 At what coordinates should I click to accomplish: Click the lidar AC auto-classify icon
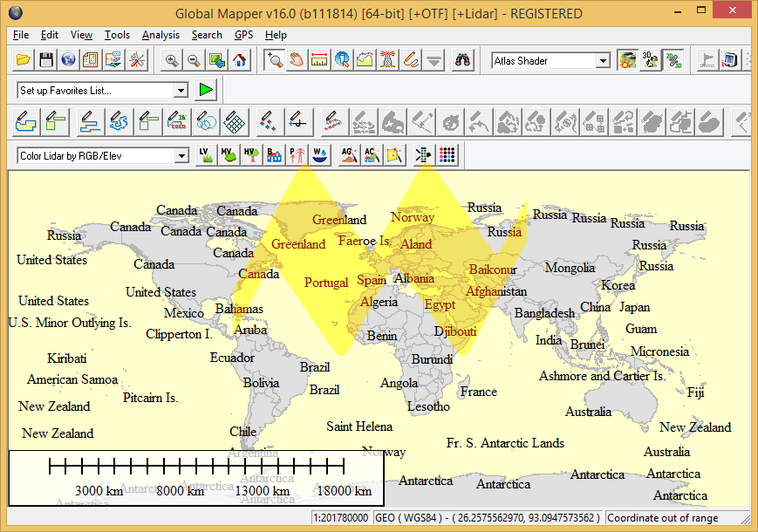click(x=372, y=155)
